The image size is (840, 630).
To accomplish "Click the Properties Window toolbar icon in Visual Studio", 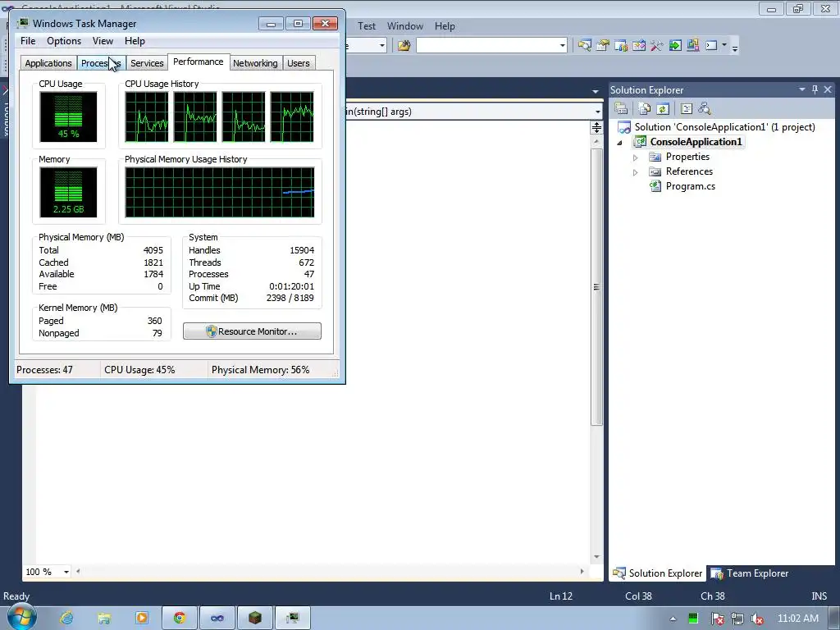I will pyautogui.click(x=603, y=46).
